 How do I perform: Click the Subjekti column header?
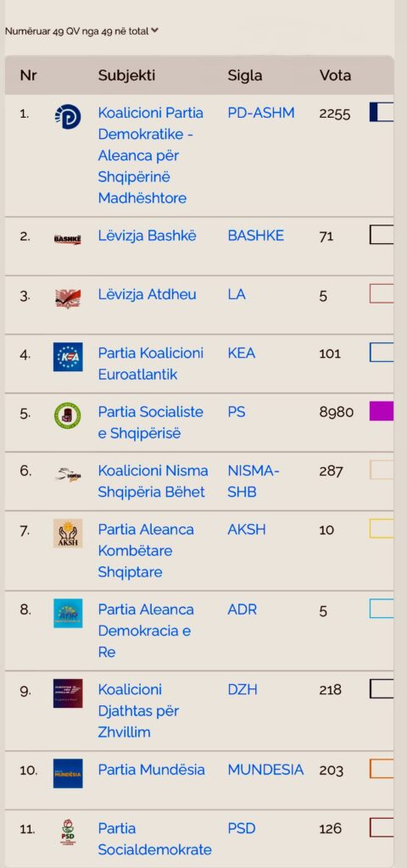click(127, 75)
